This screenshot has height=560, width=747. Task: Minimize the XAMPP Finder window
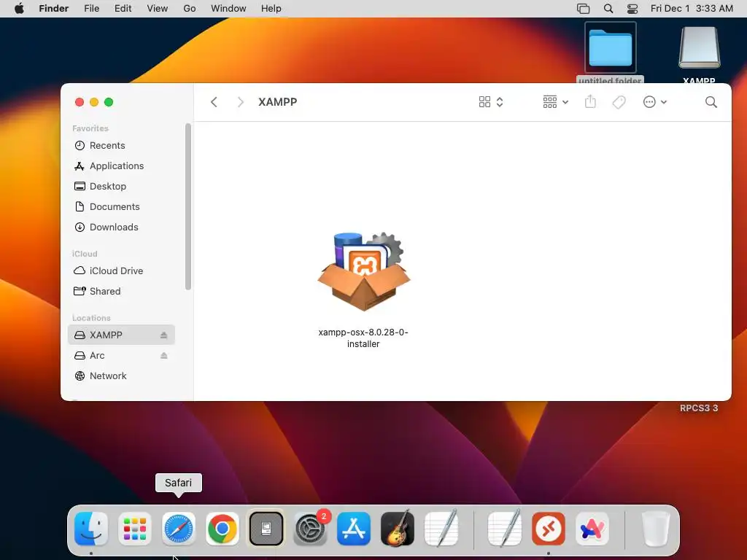coord(94,102)
